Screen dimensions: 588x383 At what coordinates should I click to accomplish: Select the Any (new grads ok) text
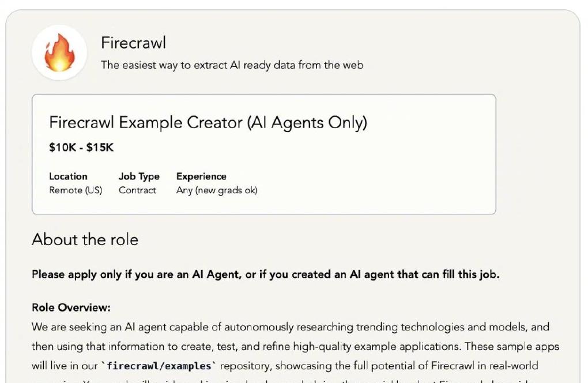coord(217,190)
